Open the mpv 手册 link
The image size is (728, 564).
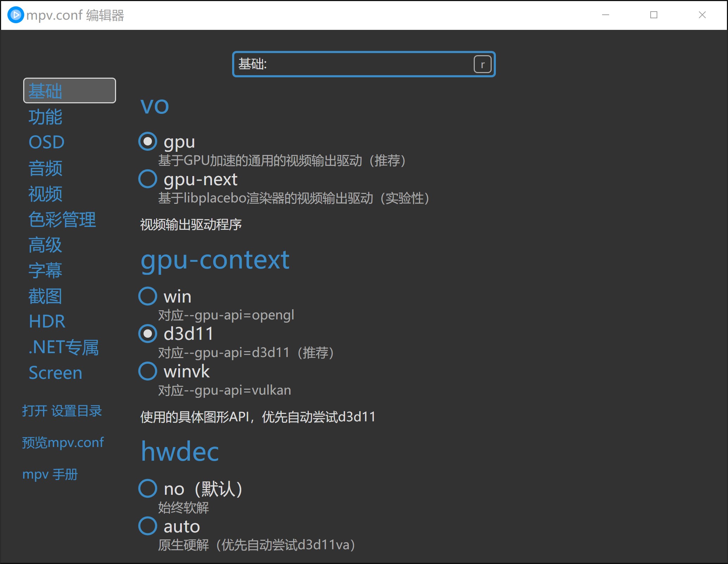(50, 474)
